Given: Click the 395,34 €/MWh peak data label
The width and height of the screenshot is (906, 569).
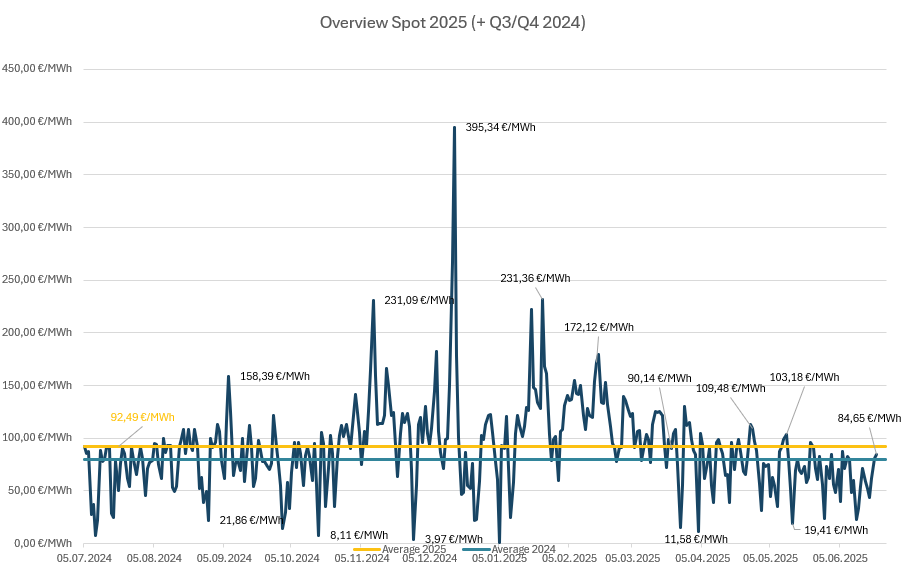Looking at the screenshot, I should coord(501,127).
